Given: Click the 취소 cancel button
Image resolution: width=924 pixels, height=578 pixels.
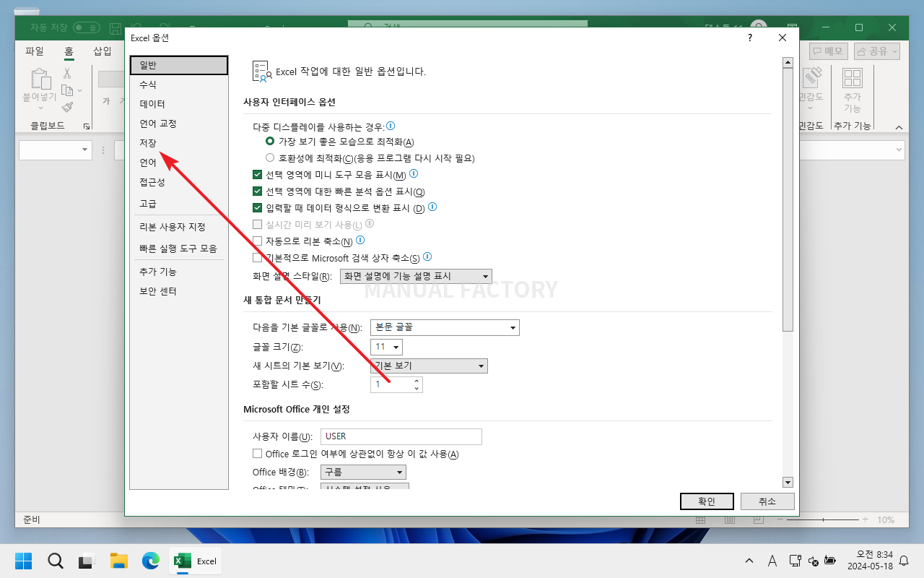Looking at the screenshot, I should [x=767, y=501].
